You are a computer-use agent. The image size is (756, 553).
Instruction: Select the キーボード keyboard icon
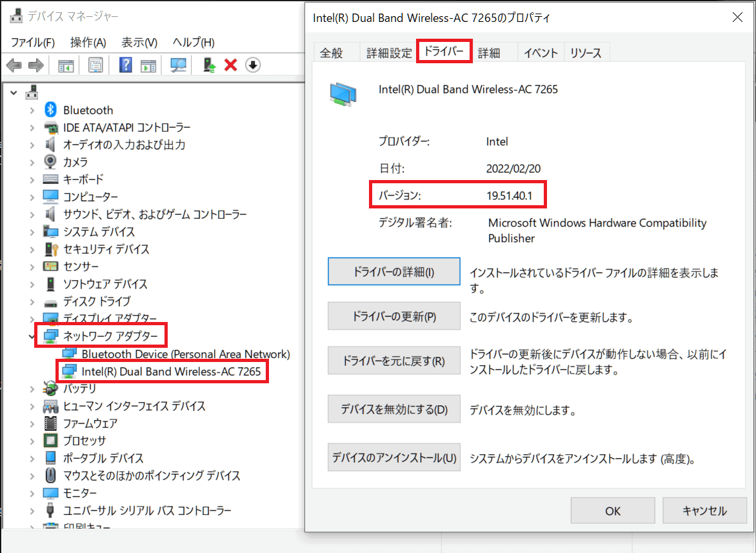pyautogui.click(x=50, y=179)
